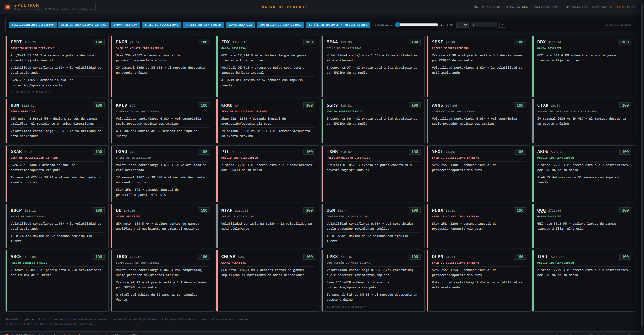Open the HON alert card
This screenshot has width=644, height=335.
pyautogui.click(x=57, y=121)
